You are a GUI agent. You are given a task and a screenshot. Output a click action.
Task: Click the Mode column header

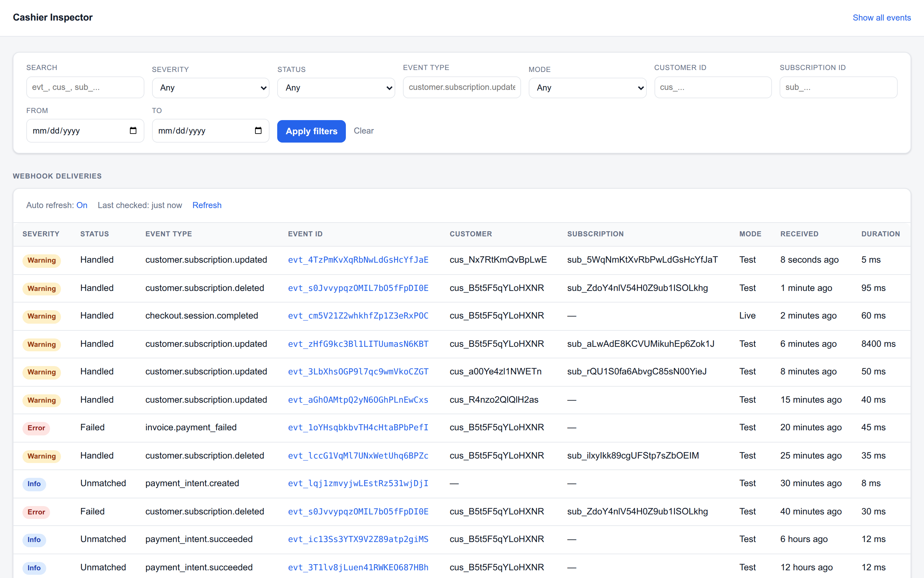click(750, 234)
